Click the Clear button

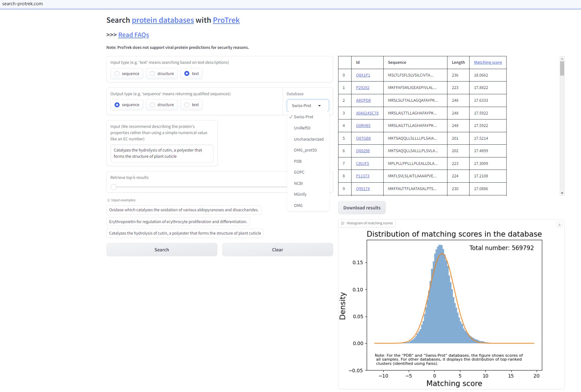[277, 250]
